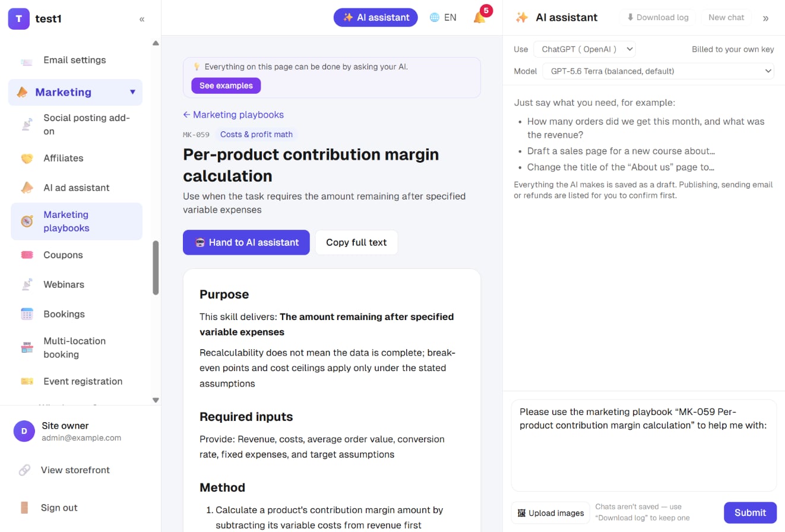
Task: Open notifications bell with 5 badge
Action: (x=480, y=17)
